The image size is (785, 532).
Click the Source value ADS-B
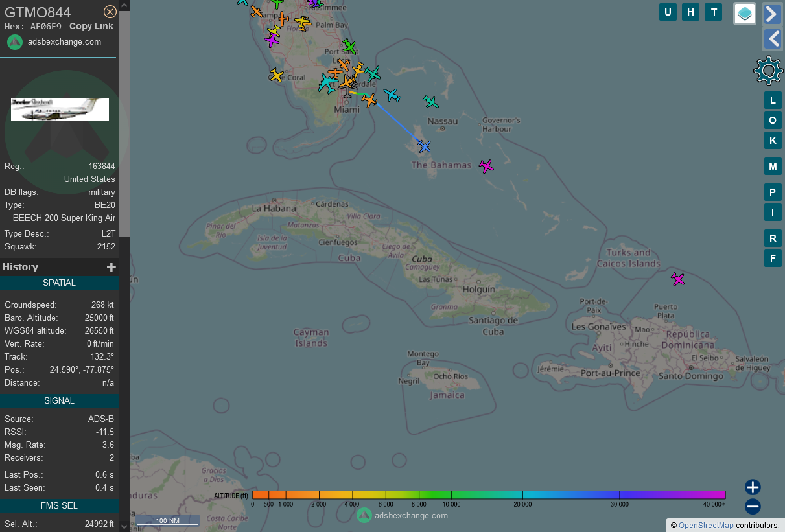pos(101,419)
